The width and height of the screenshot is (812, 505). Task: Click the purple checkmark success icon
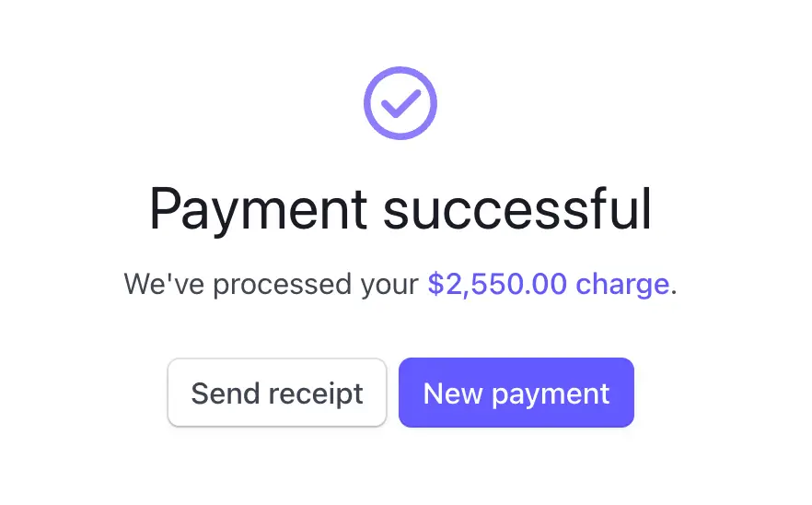click(x=400, y=103)
